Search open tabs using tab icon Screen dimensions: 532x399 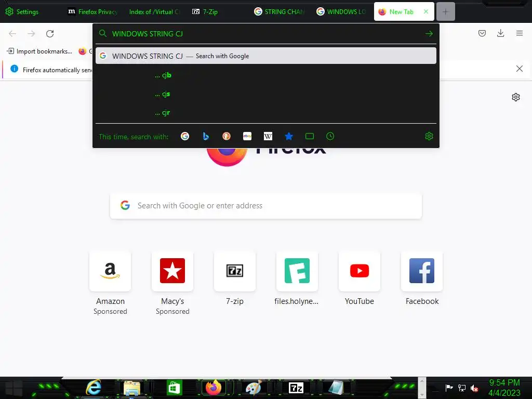310,137
